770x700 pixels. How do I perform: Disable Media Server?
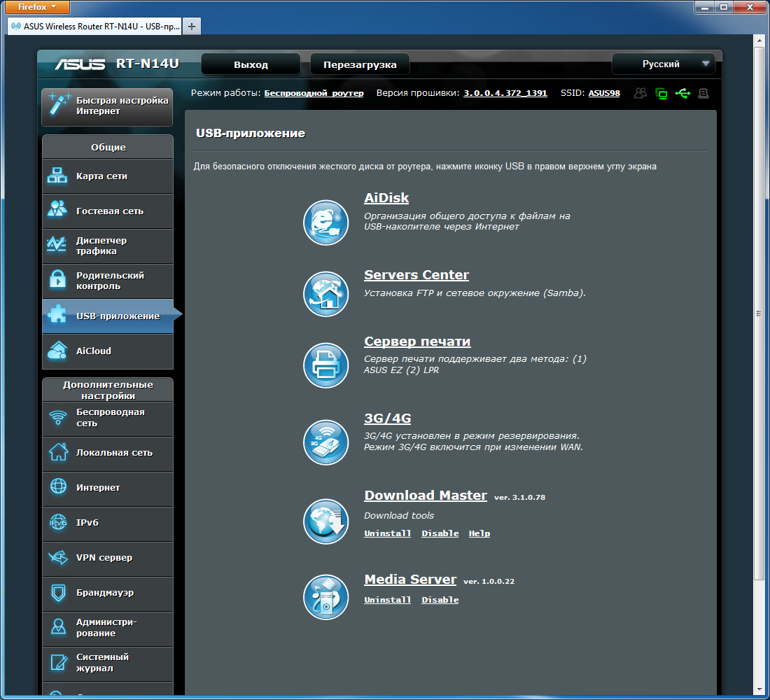[440, 601]
